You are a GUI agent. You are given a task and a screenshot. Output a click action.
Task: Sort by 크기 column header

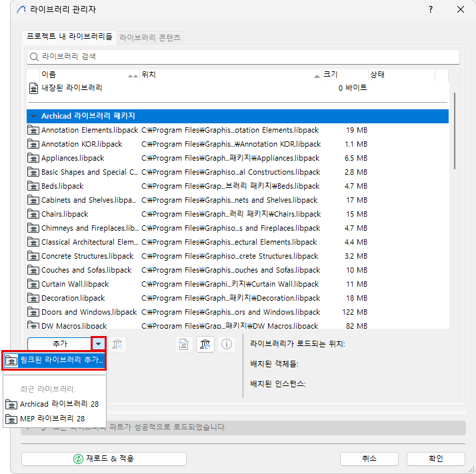tap(345, 75)
